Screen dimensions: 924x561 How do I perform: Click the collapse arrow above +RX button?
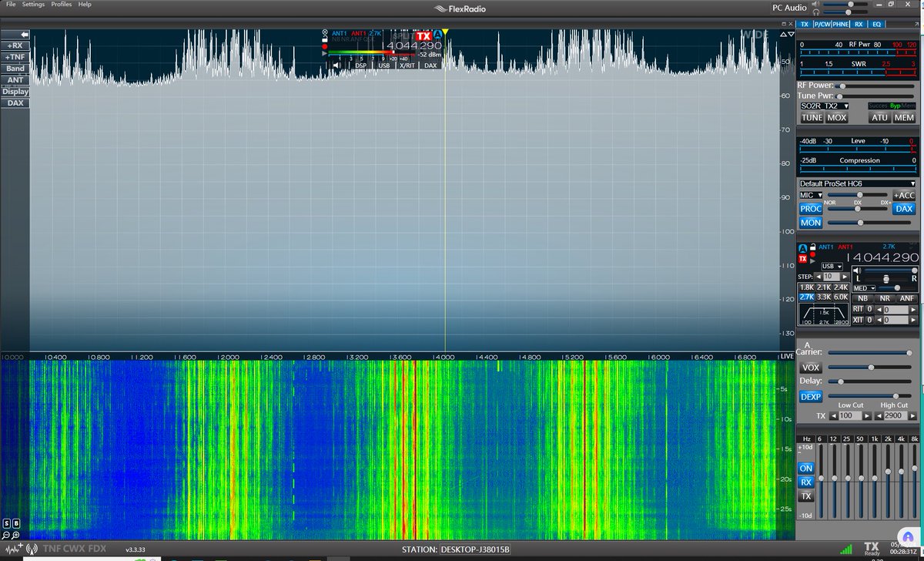click(x=25, y=35)
